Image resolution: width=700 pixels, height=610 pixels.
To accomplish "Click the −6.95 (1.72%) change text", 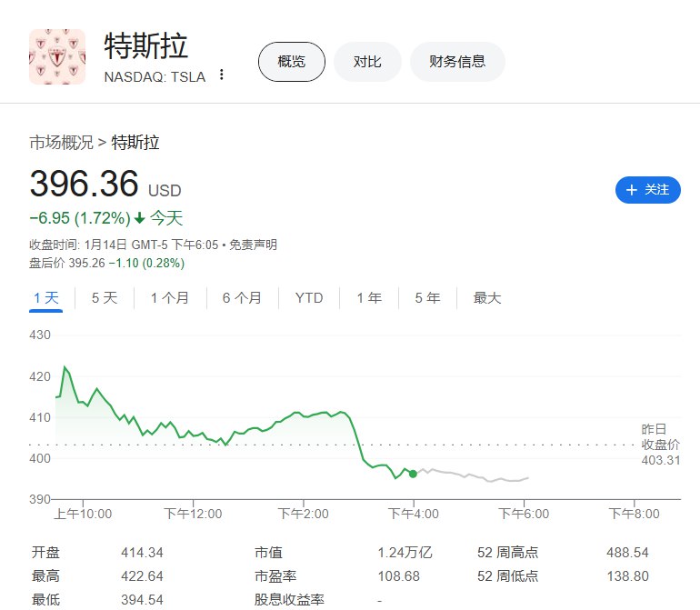I will (x=80, y=218).
